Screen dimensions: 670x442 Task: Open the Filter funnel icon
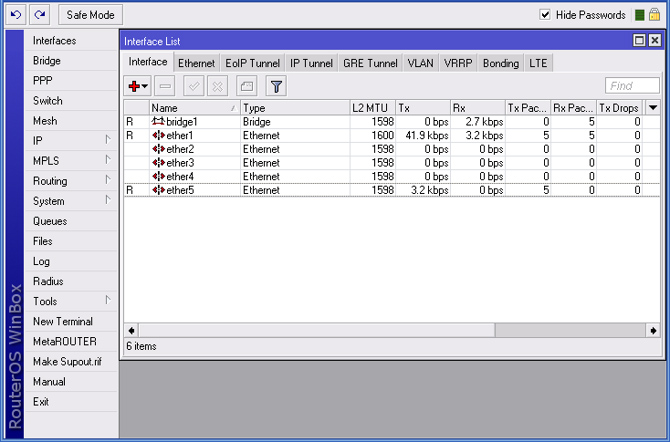coord(276,87)
